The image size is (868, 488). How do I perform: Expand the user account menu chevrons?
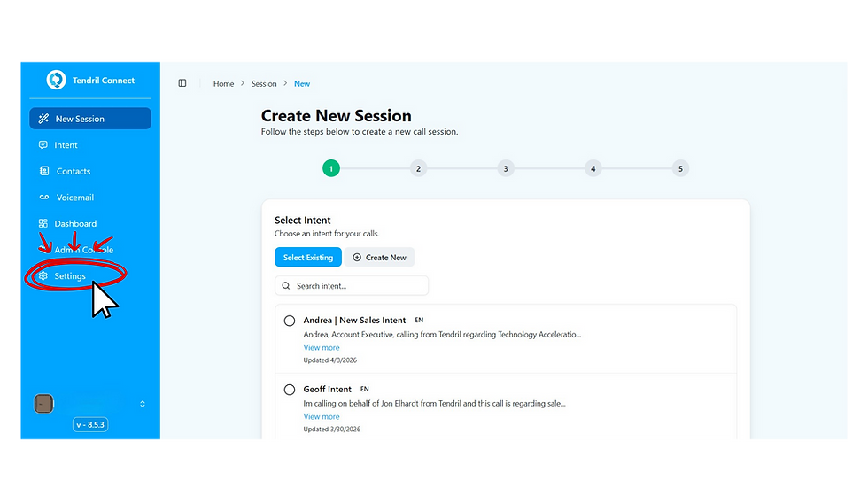[x=143, y=404]
